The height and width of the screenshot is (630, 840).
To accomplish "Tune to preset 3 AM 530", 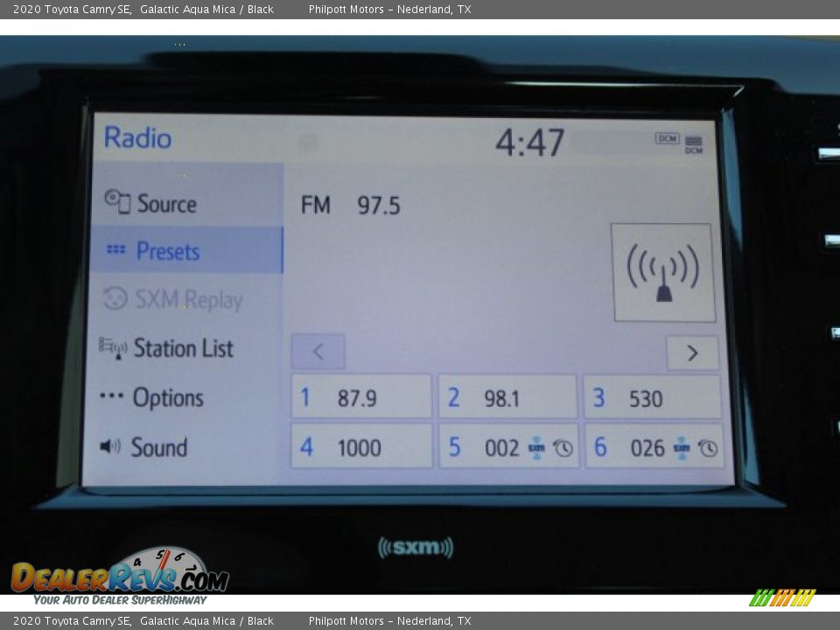I will click(652, 398).
